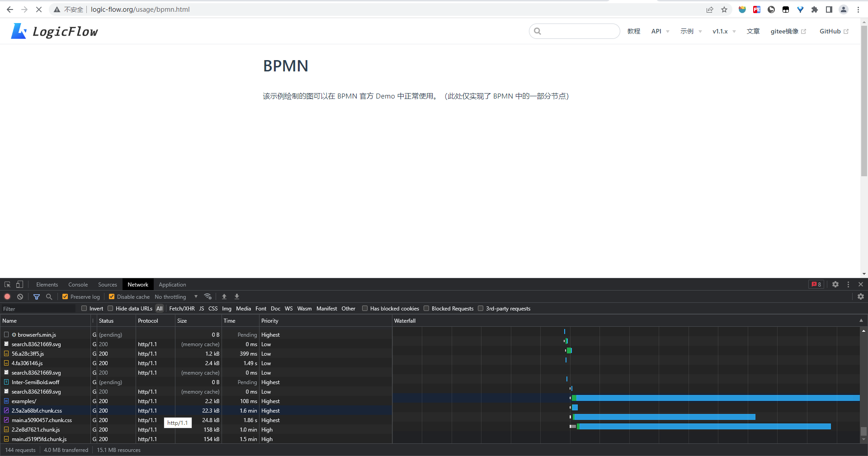Toggle the device emulation mode
The image size is (868, 456).
(19, 284)
